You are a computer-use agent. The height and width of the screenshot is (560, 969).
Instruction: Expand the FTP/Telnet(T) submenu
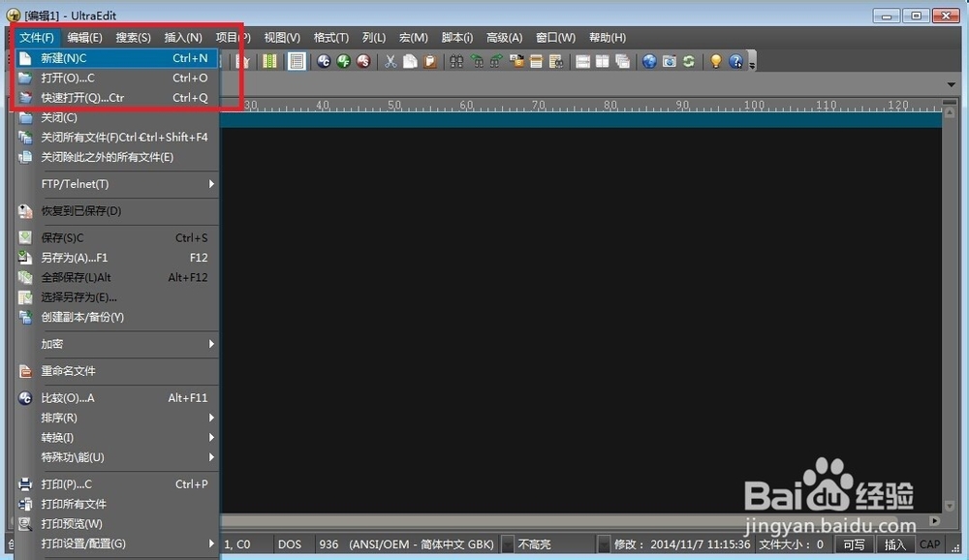(x=116, y=184)
